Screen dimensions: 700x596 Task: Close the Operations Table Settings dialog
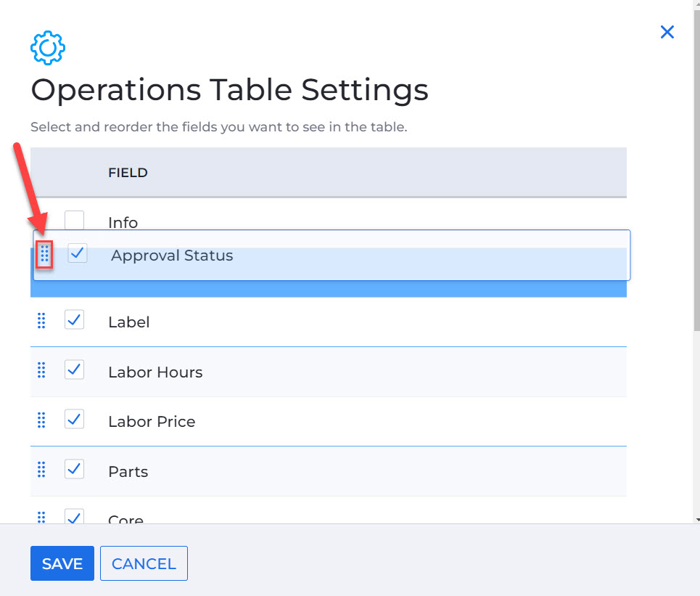tap(667, 32)
